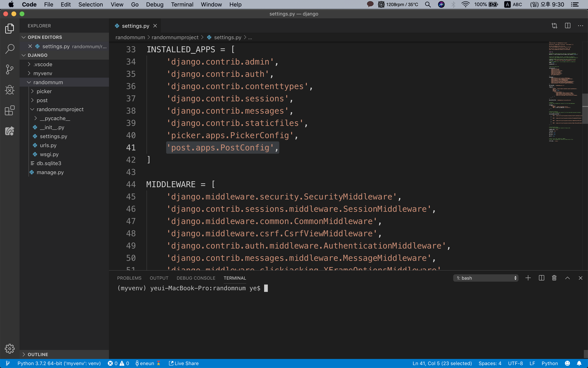Expand the picker folder
The image size is (588, 368).
(44, 91)
